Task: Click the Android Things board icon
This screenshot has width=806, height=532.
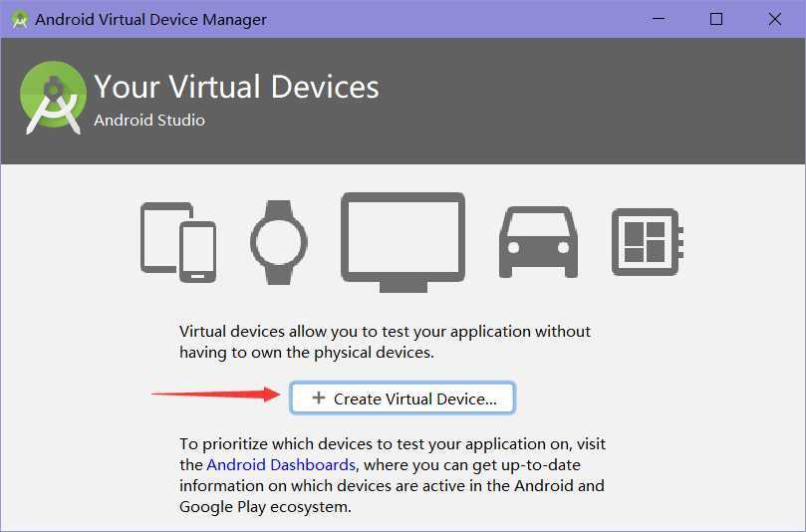Action: coord(648,242)
